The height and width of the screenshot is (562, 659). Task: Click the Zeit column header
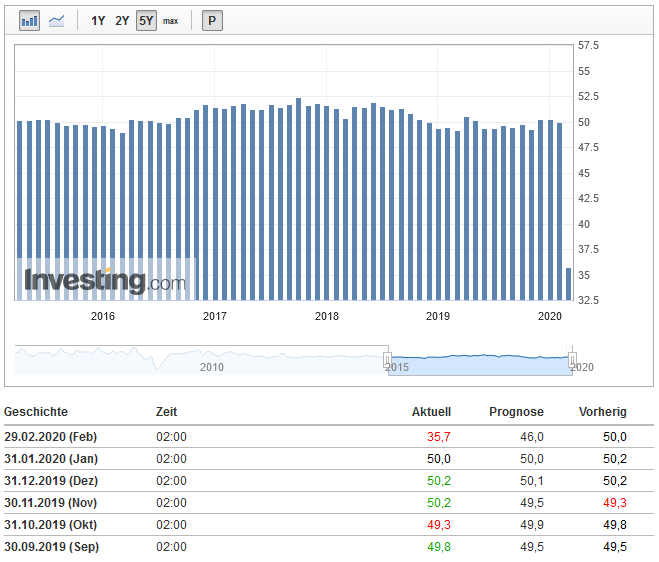point(166,412)
